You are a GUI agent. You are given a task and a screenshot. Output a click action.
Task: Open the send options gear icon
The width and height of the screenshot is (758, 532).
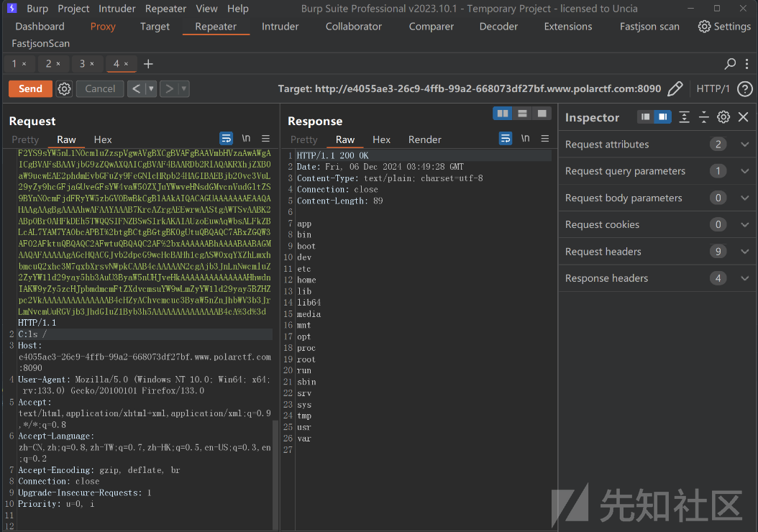[64, 89]
